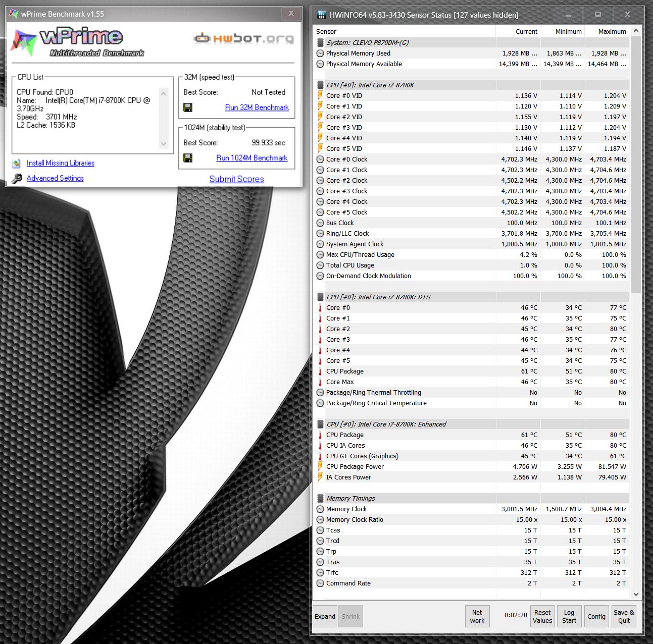Screen dimensions: 653x644
Task: Click the 32M save floppy disk icon
Action: pyautogui.click(x=188, y=108)
